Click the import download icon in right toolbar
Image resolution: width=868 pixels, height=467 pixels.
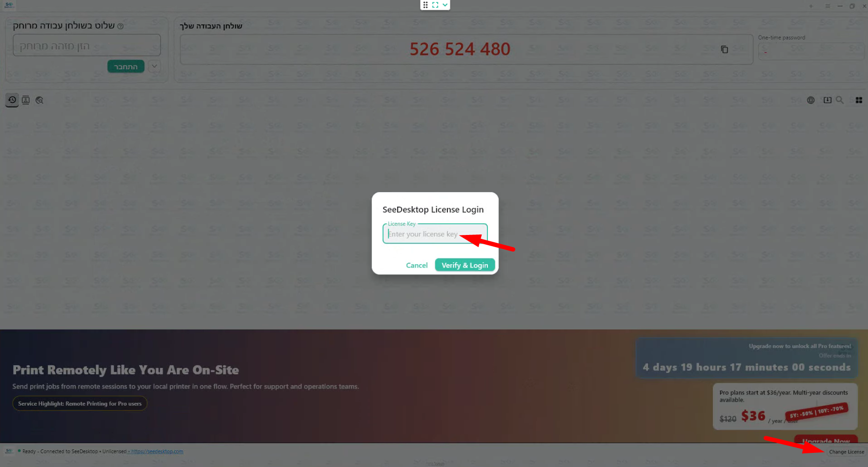click(x=828, y=100)
